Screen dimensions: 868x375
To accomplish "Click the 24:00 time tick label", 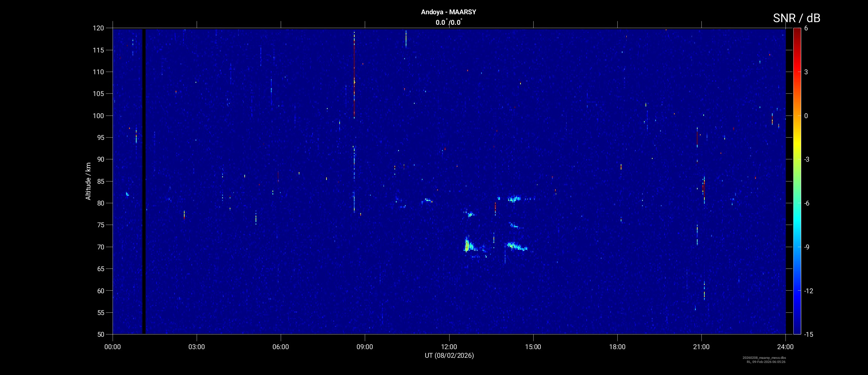I will (x=785, y=347).
